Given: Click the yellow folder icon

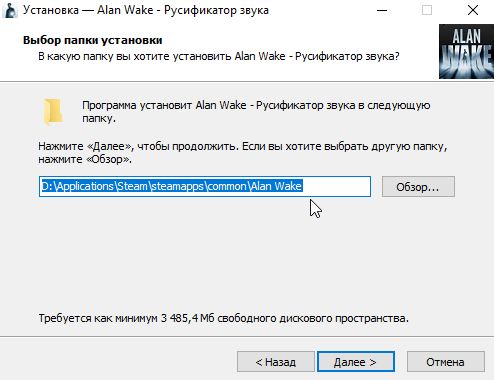Looking at the screenshot, I should coord(53,112).
